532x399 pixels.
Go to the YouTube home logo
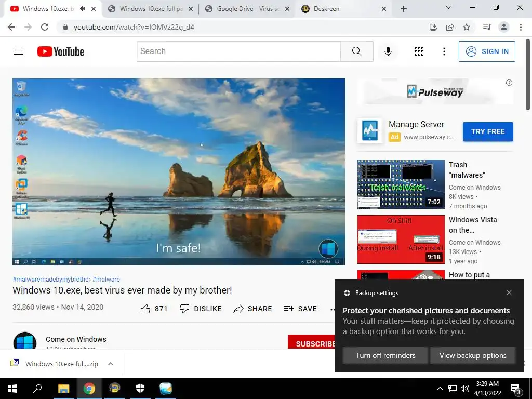point(61,51)
